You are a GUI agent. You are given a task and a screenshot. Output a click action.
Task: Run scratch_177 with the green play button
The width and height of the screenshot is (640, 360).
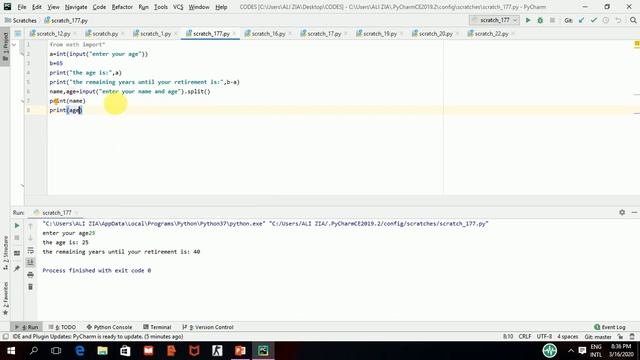coord(528,20)
